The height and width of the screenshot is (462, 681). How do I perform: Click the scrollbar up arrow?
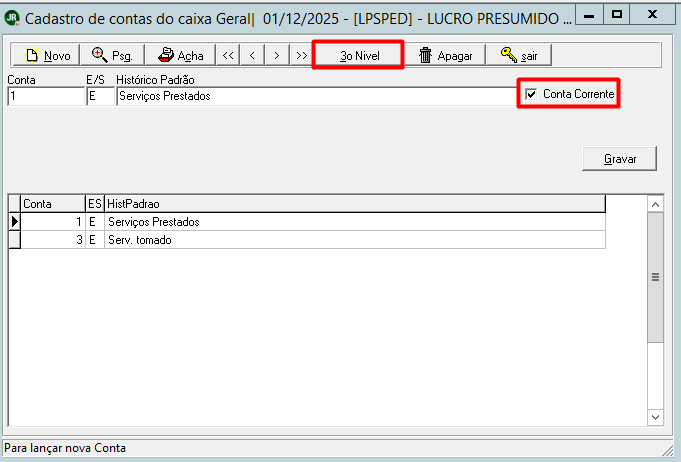655,204
